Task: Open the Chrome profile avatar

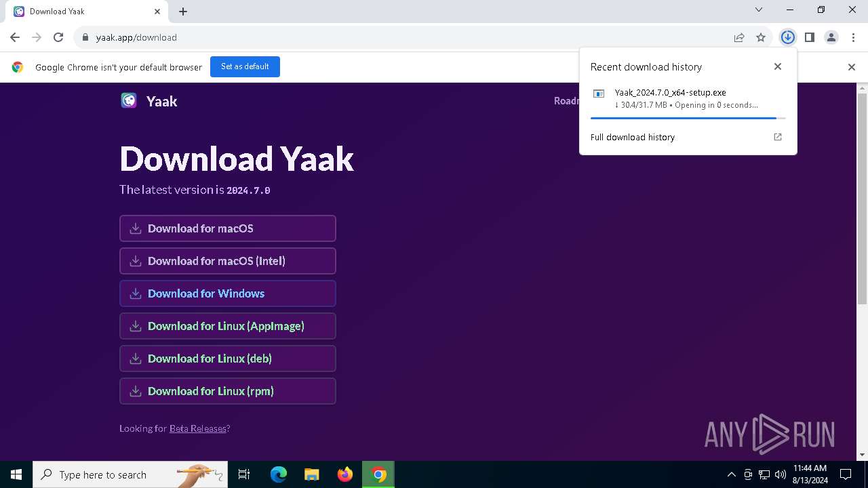Action: (x=831, y=37)
